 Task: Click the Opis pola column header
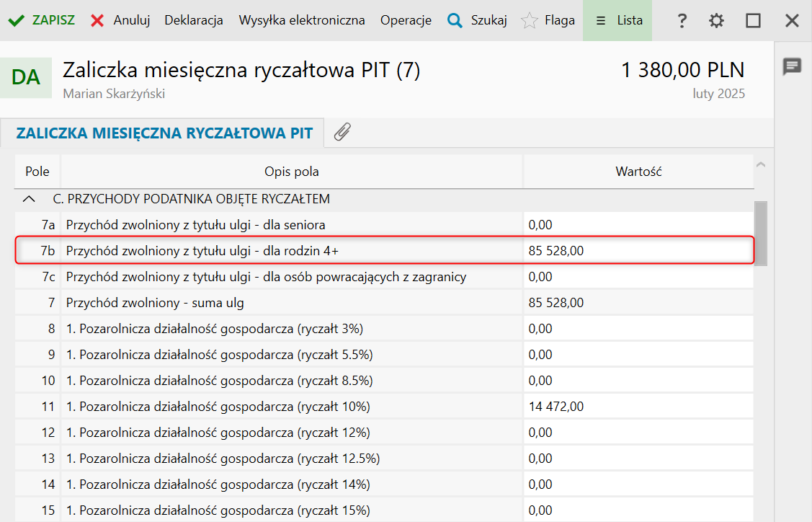292,172
